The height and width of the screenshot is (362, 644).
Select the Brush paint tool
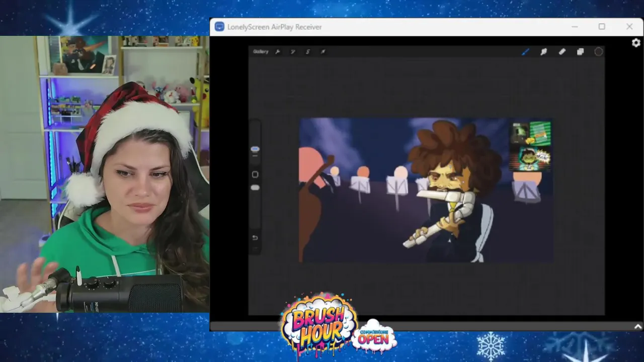click(x=525, y=51)
